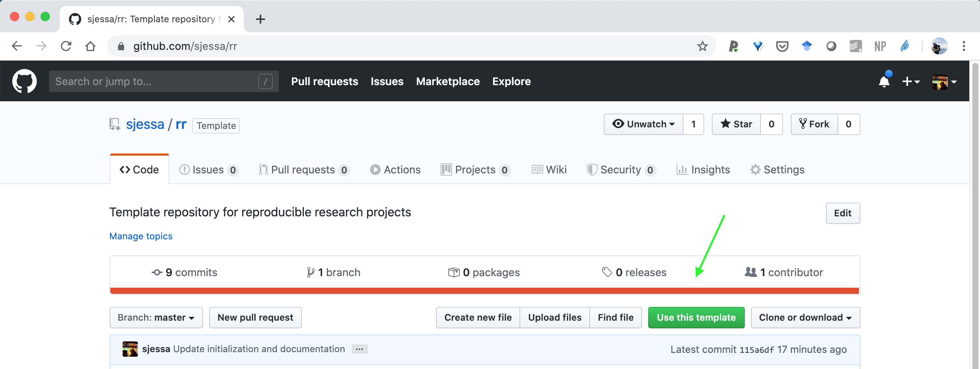980x369 pixels.
Task: View 0 packages
Action: [x=484, y=272]
